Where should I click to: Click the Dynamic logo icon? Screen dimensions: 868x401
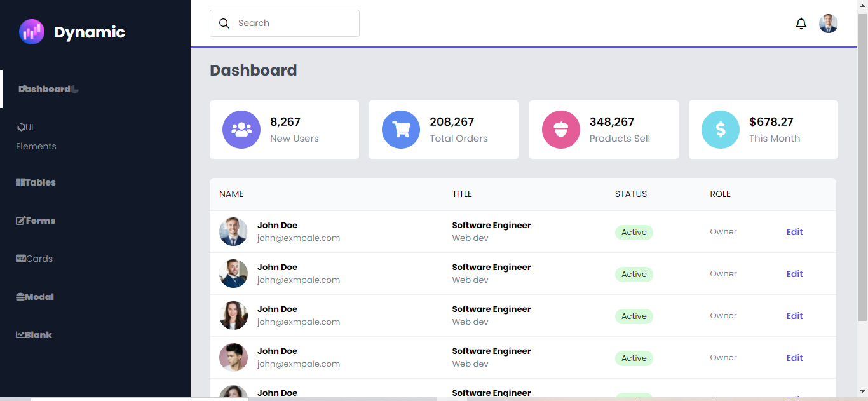click(32, 32)
